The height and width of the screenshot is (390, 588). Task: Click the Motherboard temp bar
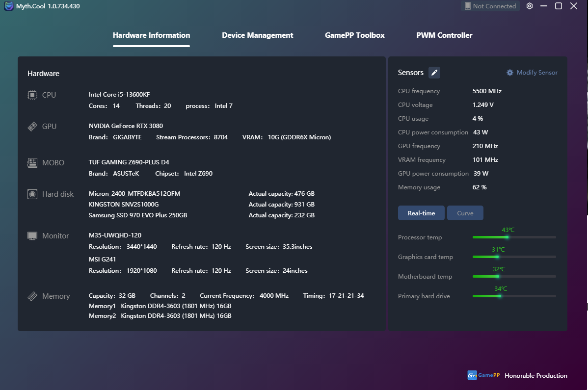click(514, 277)
